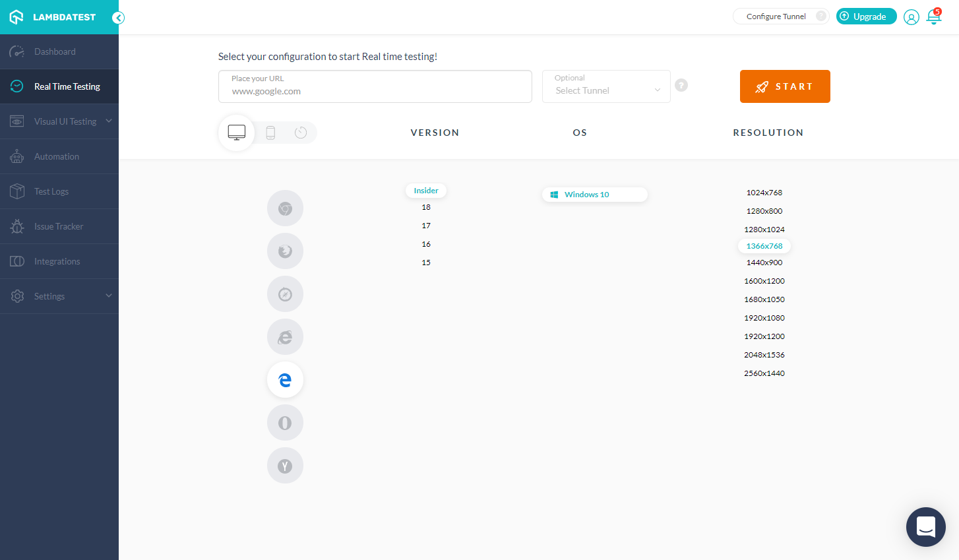Select the Windows 10 OS option
This screenshot has height=560, width=959.
pyautogui.click(x=595, y=195)
